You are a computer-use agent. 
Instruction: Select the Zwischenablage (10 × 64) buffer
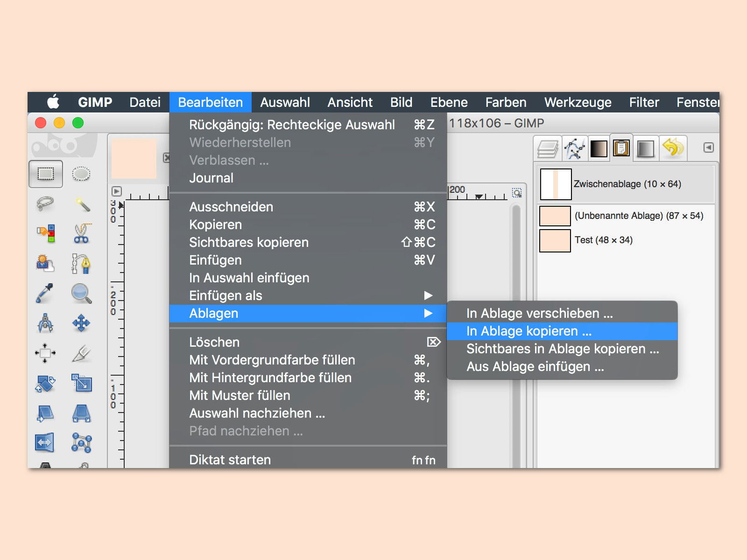[x=626, y=184]
